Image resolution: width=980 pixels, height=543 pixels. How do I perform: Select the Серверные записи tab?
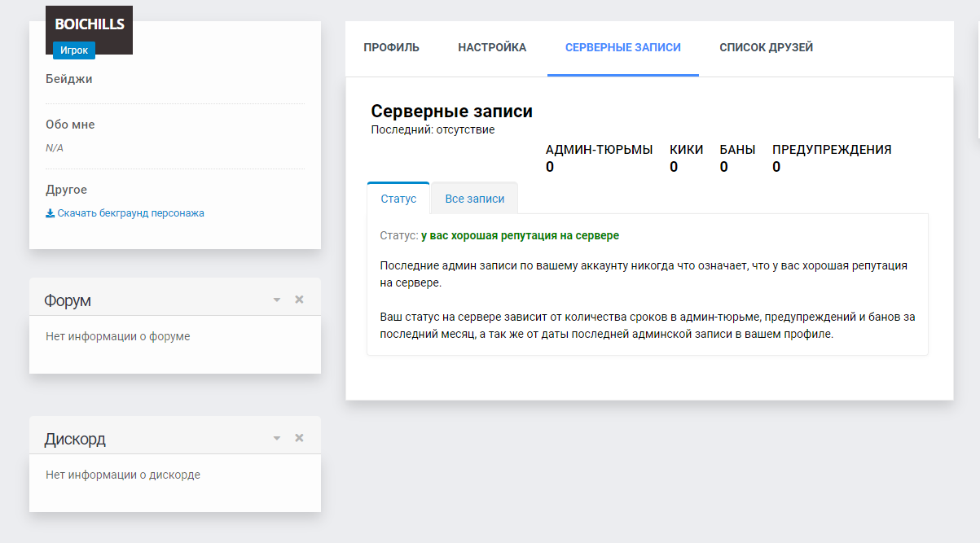click(x=623, y=47)
